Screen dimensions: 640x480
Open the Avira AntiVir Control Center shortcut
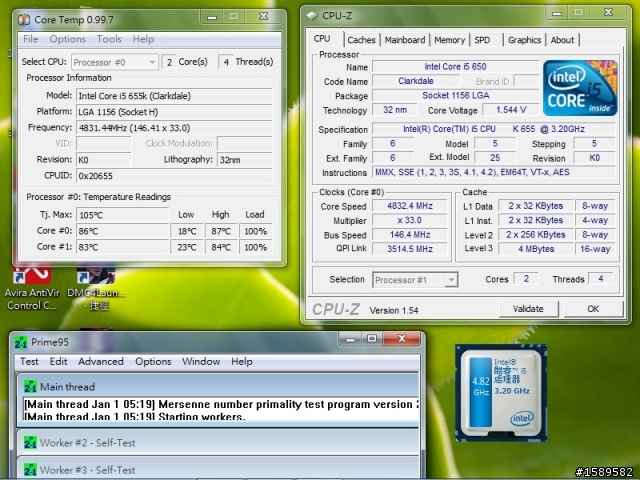pyautogui.click(x=32, y=288)
